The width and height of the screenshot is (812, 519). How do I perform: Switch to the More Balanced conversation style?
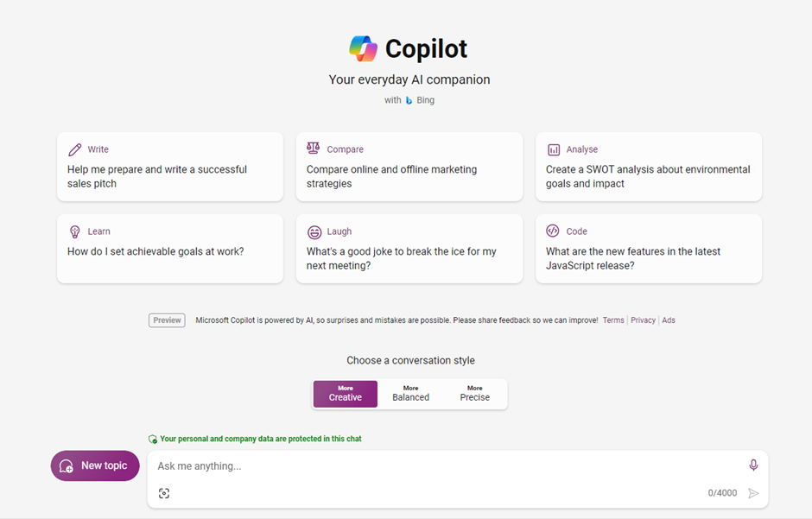[x=409, y=394]
